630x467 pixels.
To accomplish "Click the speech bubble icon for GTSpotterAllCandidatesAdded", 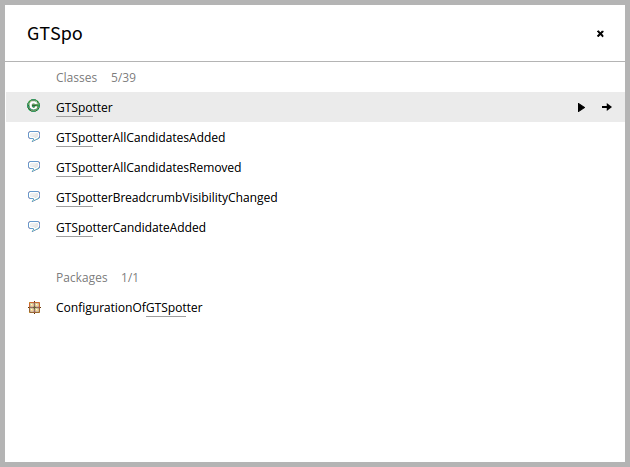I will tap(34, 137).
